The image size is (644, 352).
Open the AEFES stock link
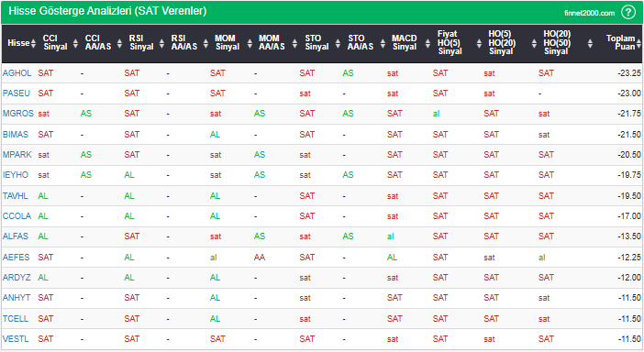click(x=16, y=258)
